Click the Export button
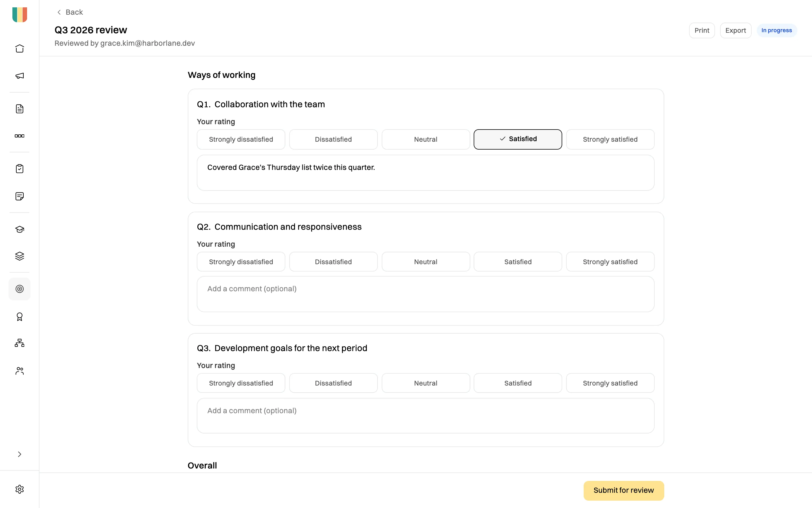 [736, 30]
